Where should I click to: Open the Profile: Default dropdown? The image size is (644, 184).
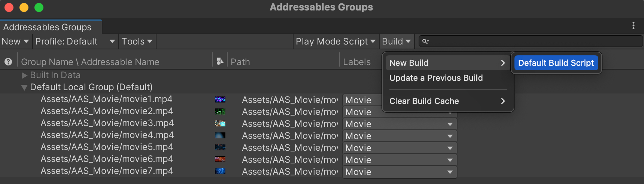(x=75, y=41)
